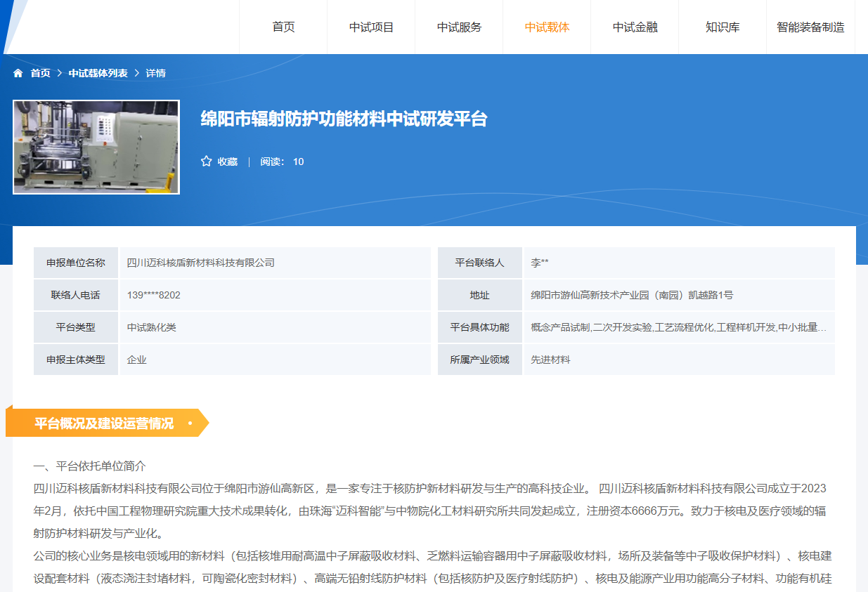Click the 收藏 favorite label
This screenshot has width=868, height=592.
point(227,162)
